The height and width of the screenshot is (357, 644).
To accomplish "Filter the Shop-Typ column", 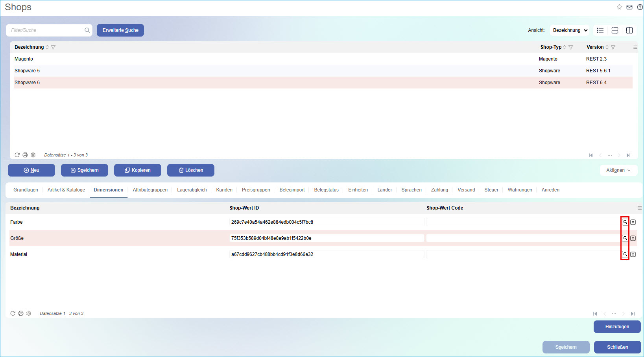I will tap(571, 47).
